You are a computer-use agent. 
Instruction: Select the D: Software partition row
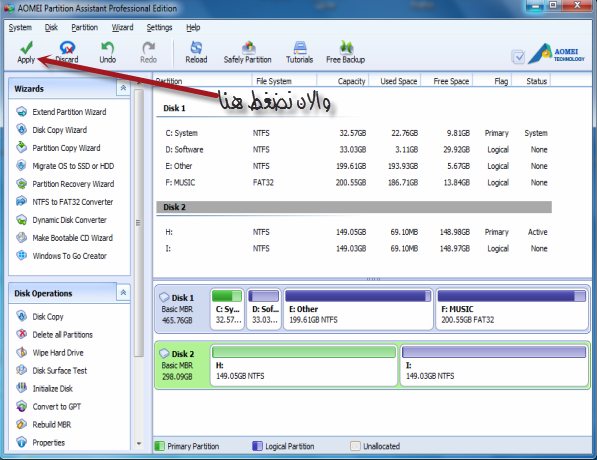354,150
